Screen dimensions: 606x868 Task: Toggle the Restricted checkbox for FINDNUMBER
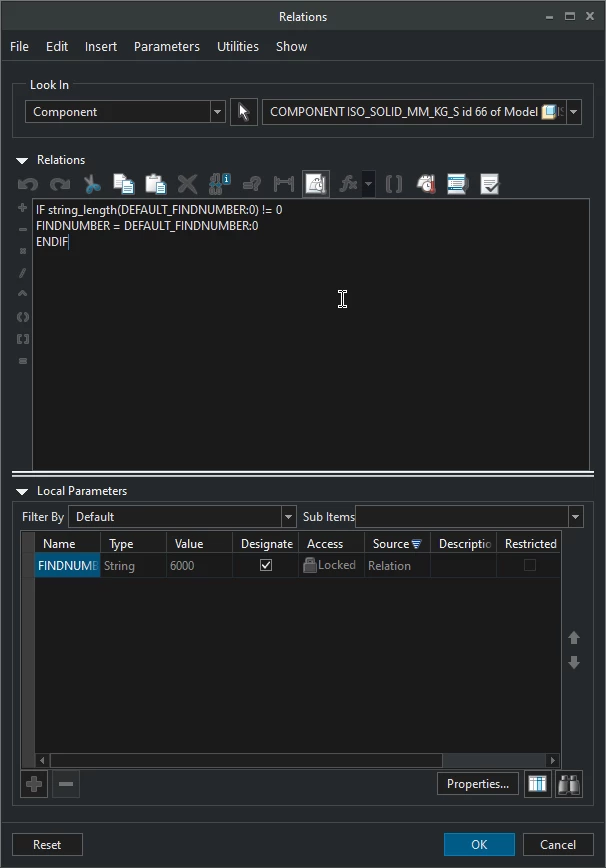(x=530, y=565)
